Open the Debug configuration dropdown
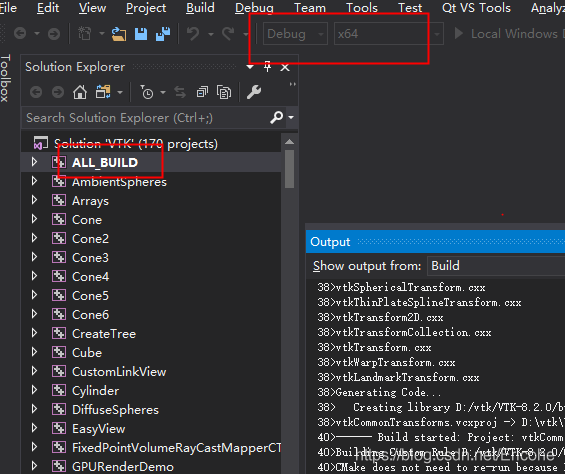Image resolution: width=565 pixels, height=474 pixels. 295,34
